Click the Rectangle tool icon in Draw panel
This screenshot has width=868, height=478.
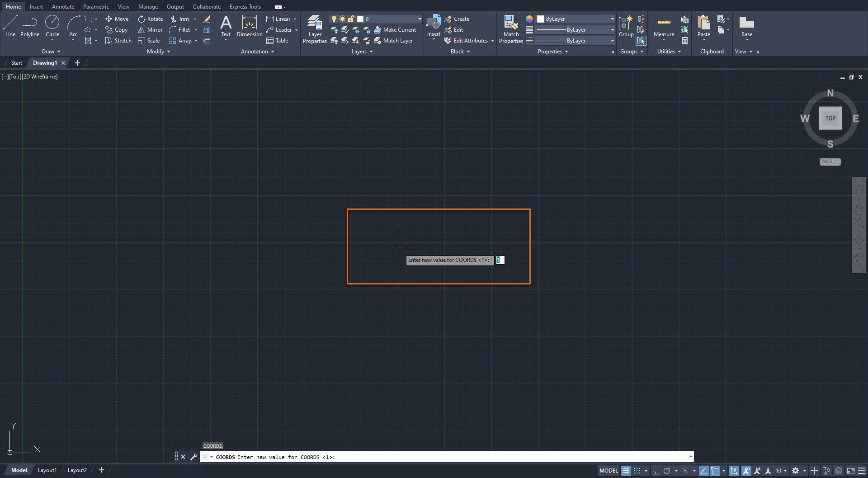(88, 19)
